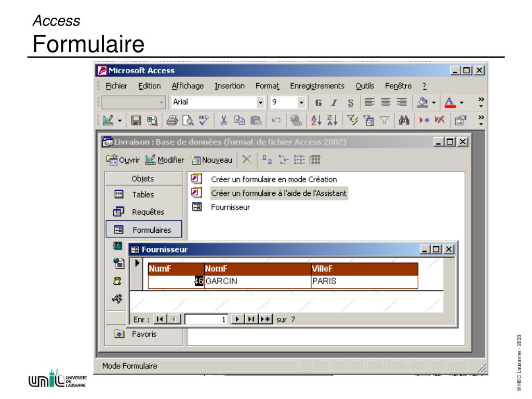The height and width of the screenshot is (399, 532).
Task: Select Formulaires in Objets pane
Action: 143,230
